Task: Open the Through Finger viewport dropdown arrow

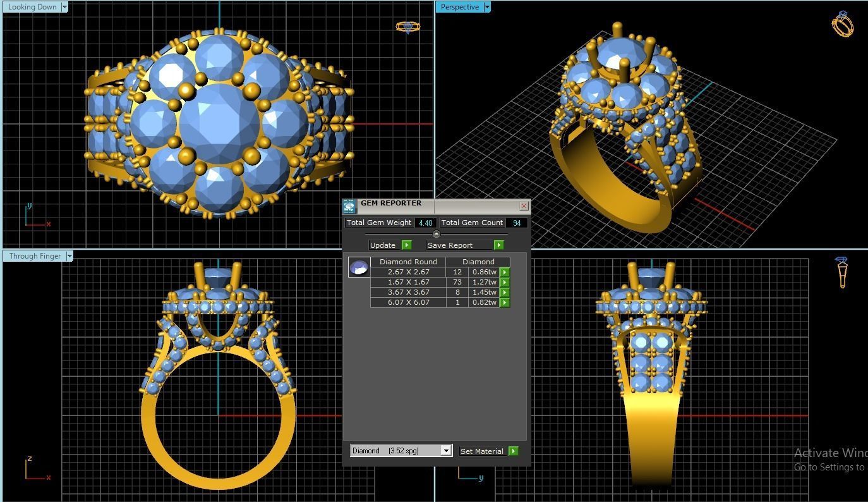Action: [x=69, y=256]
